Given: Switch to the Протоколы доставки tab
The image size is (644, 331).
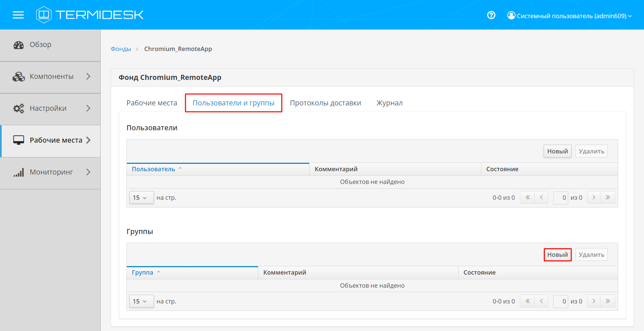Looking at the screenshot, I should (325, 103).
